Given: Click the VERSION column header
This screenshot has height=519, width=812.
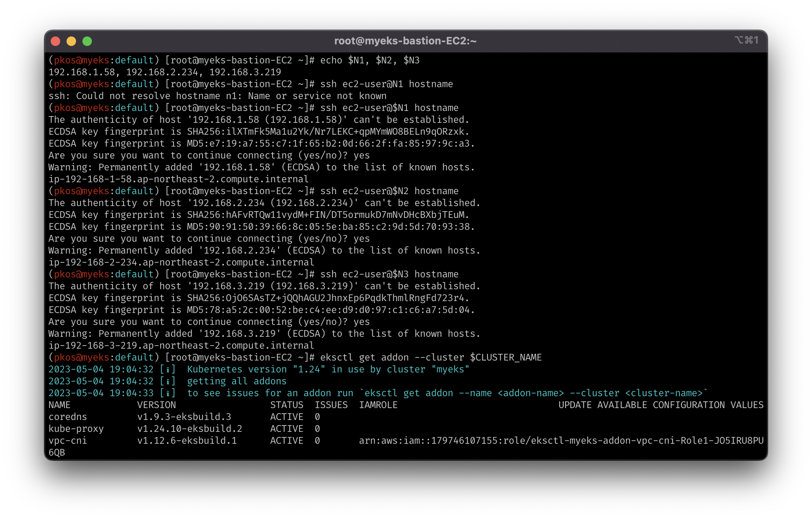Looking at the screenshot, I should click(156, 405).
